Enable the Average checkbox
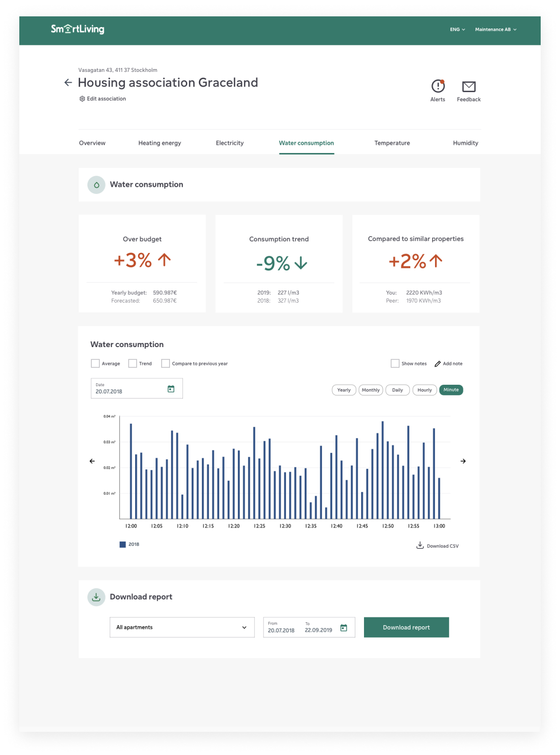The width and height of the screenshot is (560, 755). point(96,364)
